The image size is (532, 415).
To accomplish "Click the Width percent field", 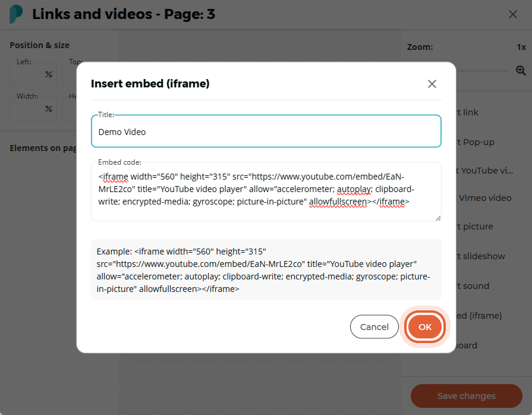I will 33,109.
